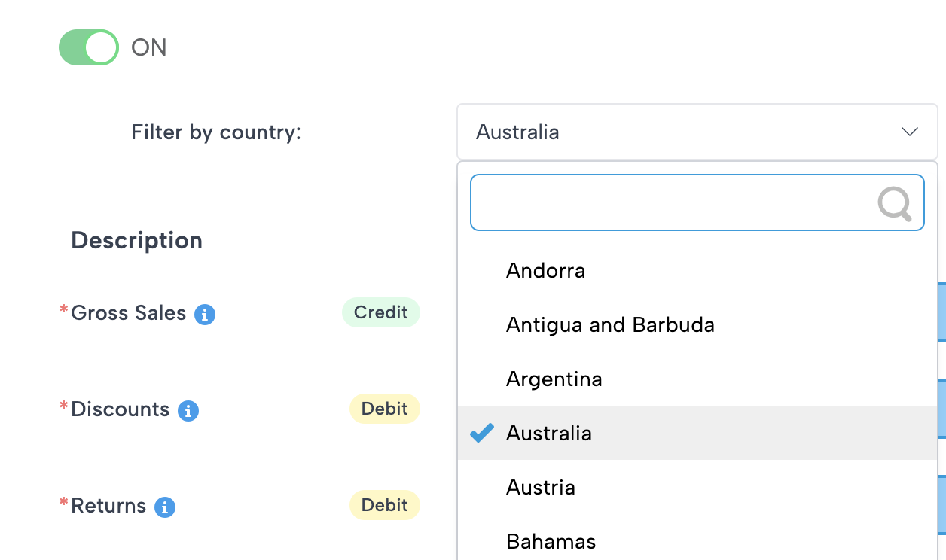The width and height of the screenshot is (946, 560).
Task: Turn off the green ON toggle
Action: click(89, 47)
